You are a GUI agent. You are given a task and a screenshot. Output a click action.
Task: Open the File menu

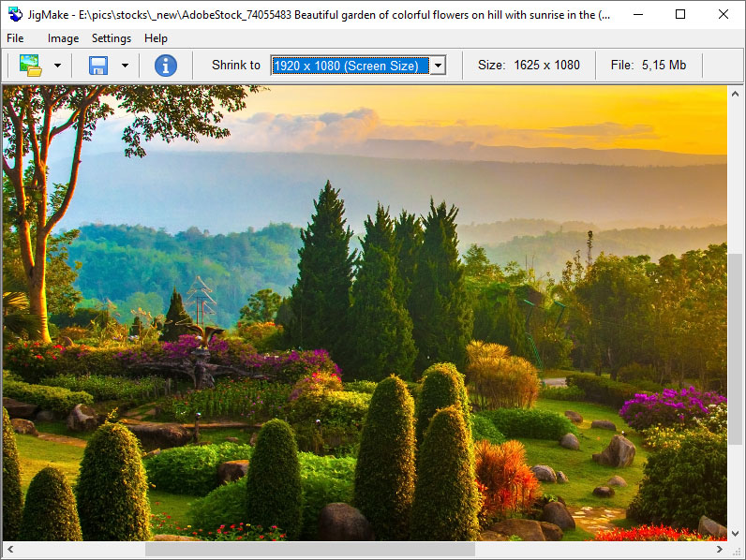tap(15, 38)
